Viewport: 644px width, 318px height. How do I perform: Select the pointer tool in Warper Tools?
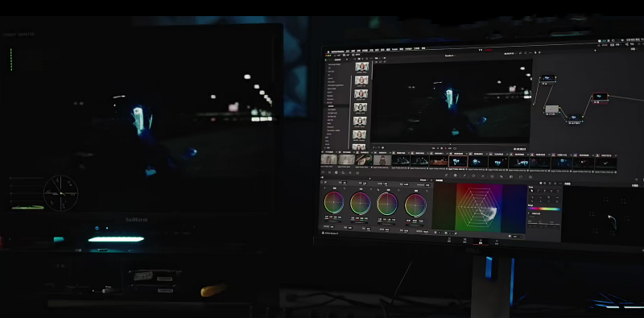[531, 191]
